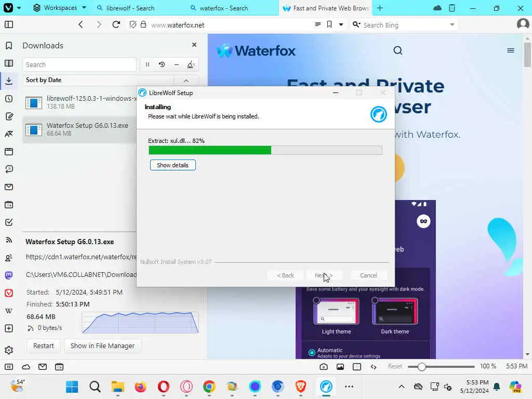
Task: Open the Vivaldi main menu logo
Action: pos(8,7)
